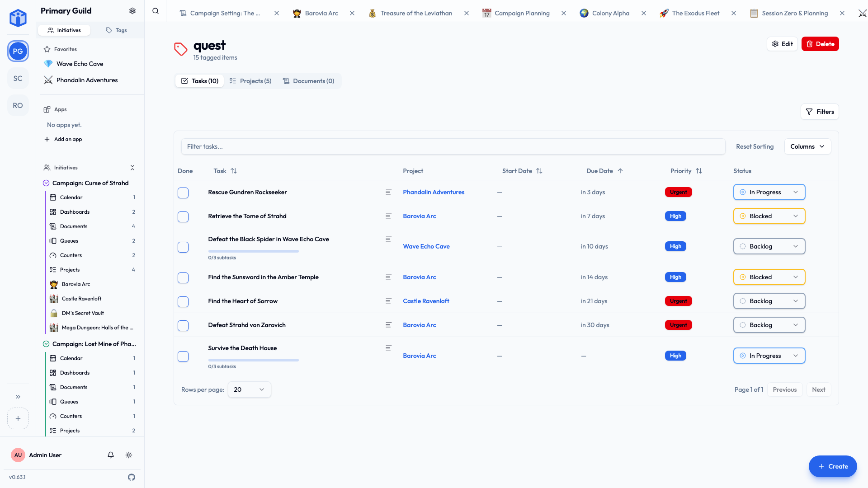Open guild settings gear icon

click(132, 11)
